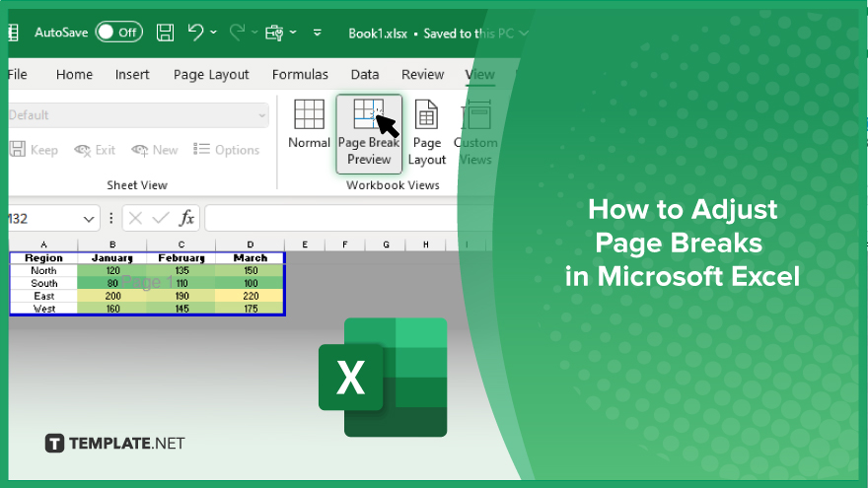Expand the dropdown next to print icon
Screen dimensions: 868x488
pos(293,33)
